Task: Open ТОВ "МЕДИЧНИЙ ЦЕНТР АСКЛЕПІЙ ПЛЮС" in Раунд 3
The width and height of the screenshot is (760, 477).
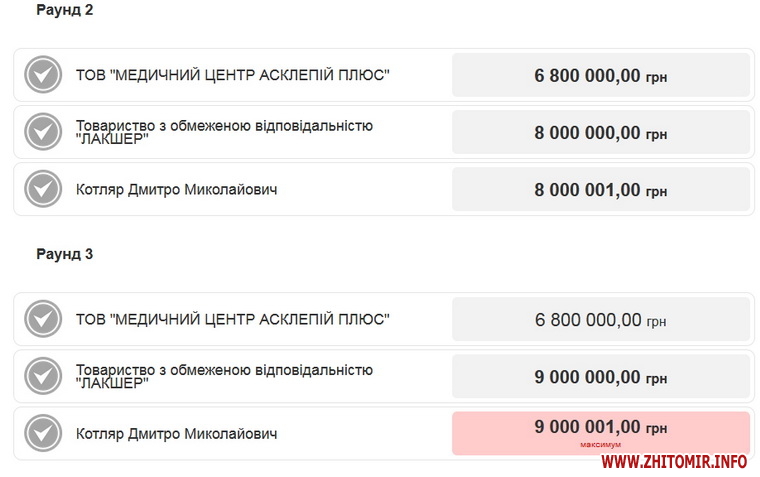Action: click(232, 319)
